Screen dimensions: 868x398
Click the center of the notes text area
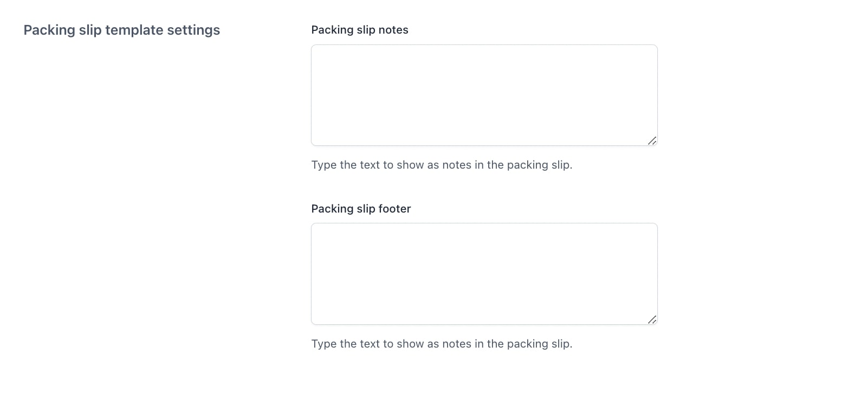point(484,95)
